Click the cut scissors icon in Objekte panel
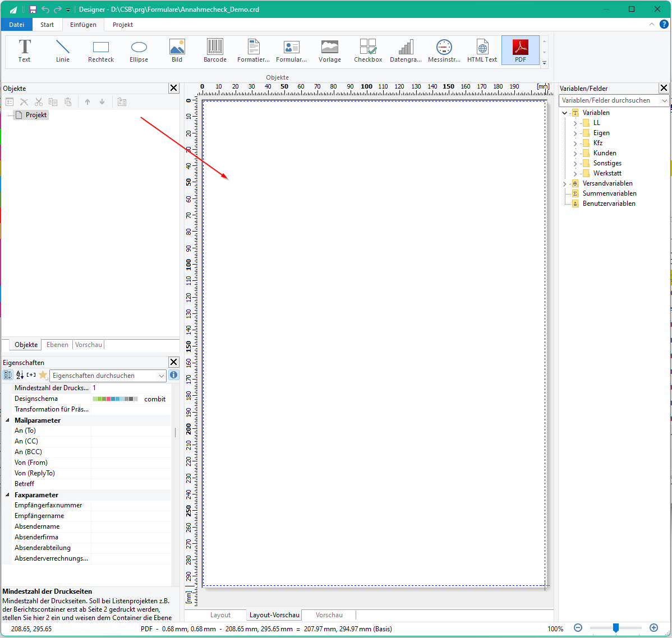Image resolution: width=672 pixels, height=638 pixels. 39,102
